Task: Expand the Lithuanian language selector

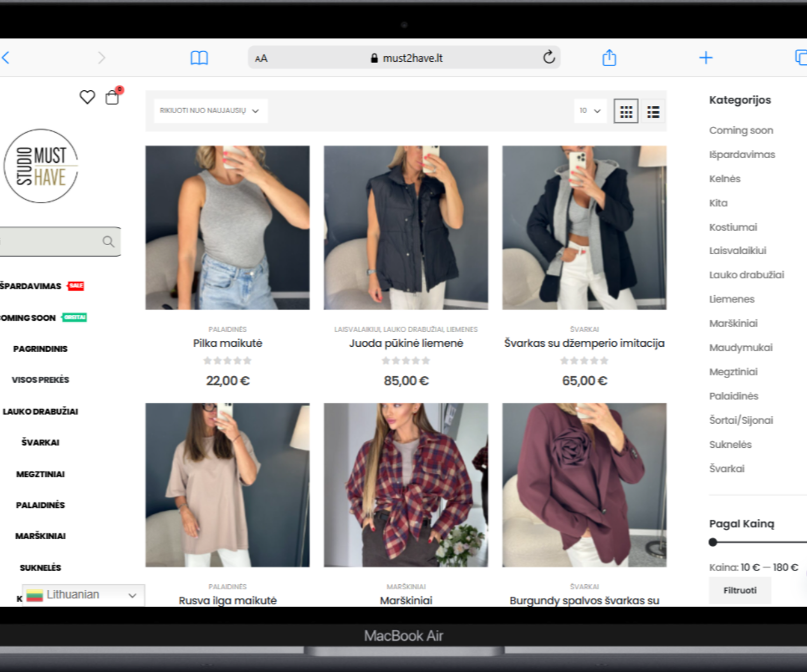Action: tap(83, 595)
